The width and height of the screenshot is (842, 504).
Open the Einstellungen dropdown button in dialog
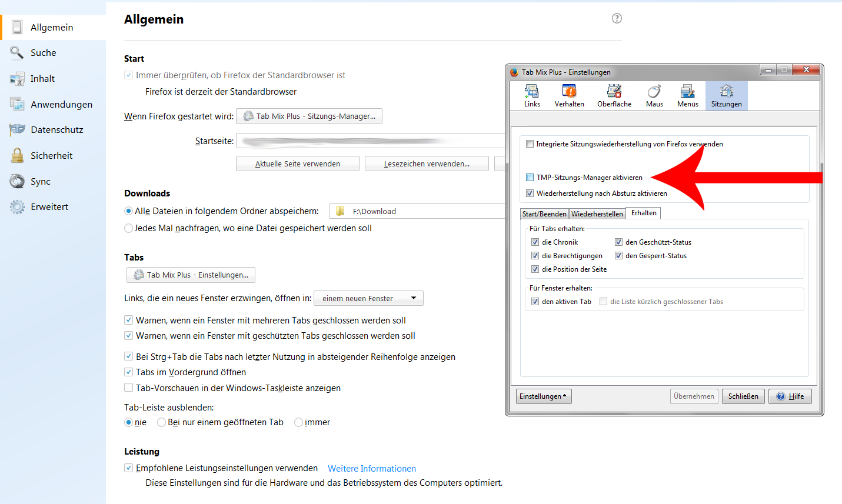click(544, 396)
